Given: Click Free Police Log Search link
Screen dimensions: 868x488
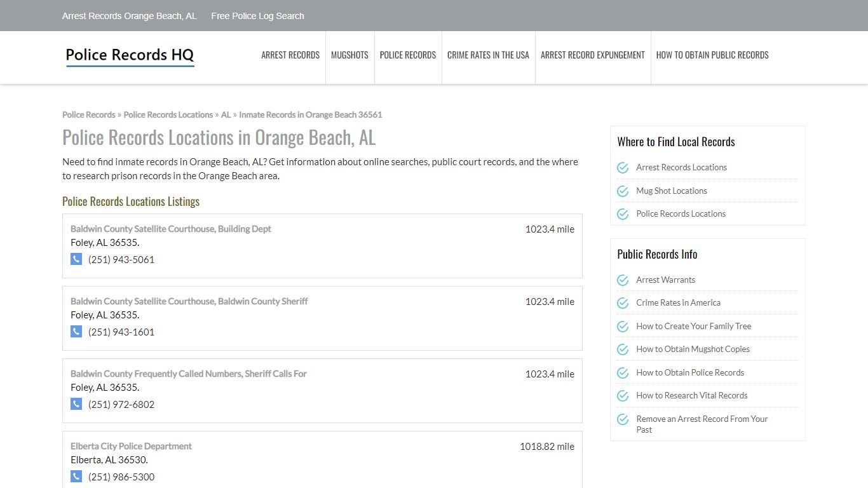Looking at the screenshot, I should point(257,16).
